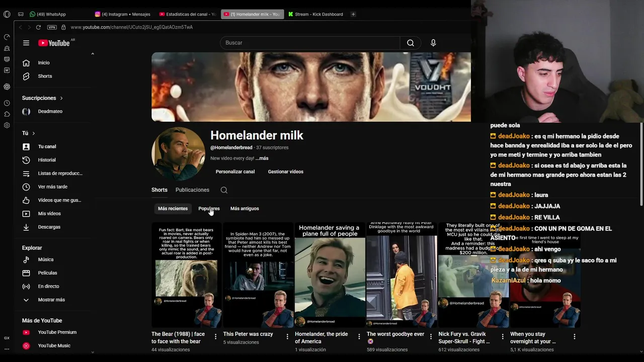Click the search magnifier button
Screen dimensions: 644x362
coord(411,43)
